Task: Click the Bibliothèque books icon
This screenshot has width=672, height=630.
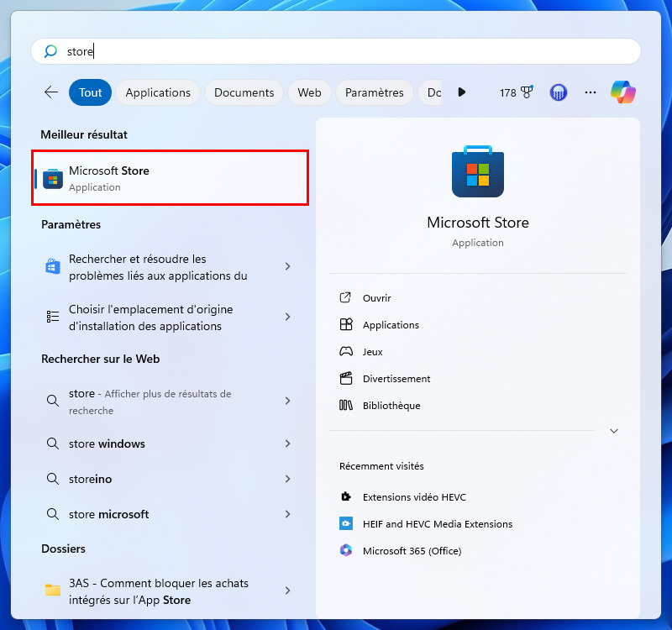Action: tap(346, 405)
